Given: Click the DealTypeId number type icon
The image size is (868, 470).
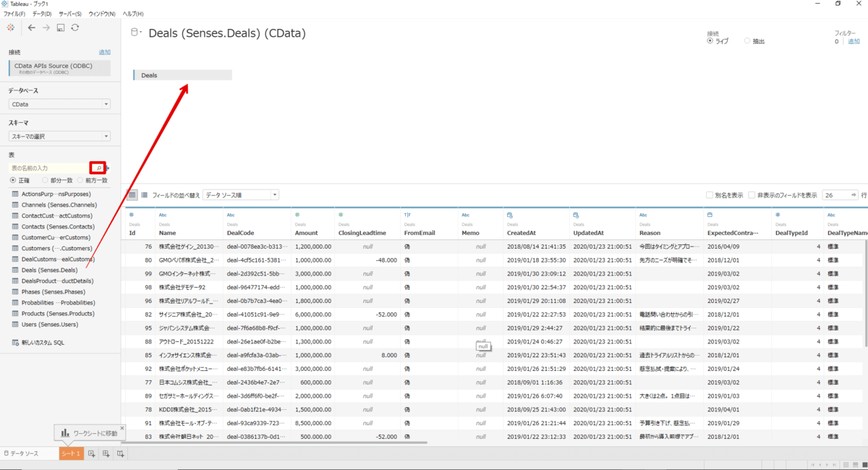Looking at the screenshot, I should pyautogui.click(x=778, y=215).
